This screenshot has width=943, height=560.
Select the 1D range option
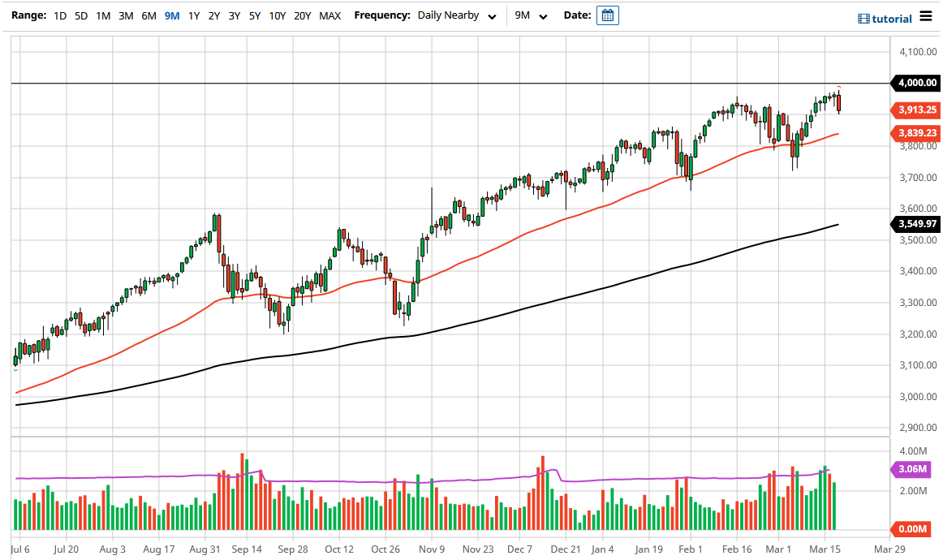coord(59,15)
